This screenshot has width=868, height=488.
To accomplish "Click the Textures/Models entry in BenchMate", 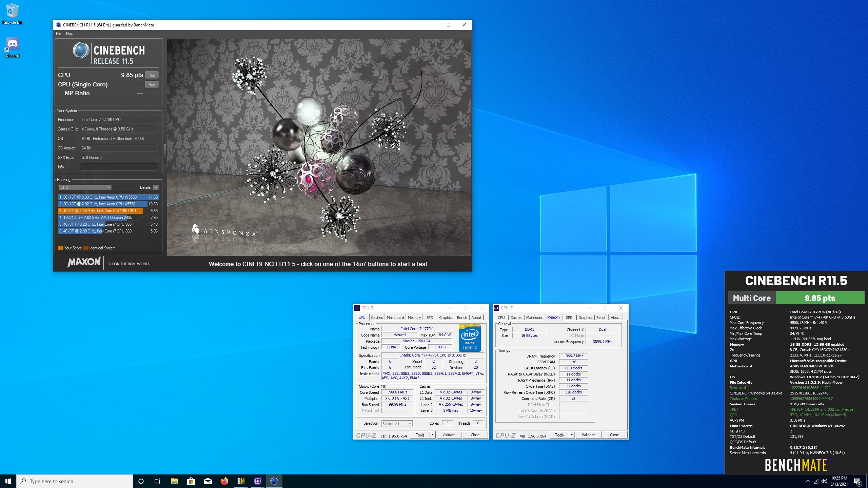I will tap(743, 399).
